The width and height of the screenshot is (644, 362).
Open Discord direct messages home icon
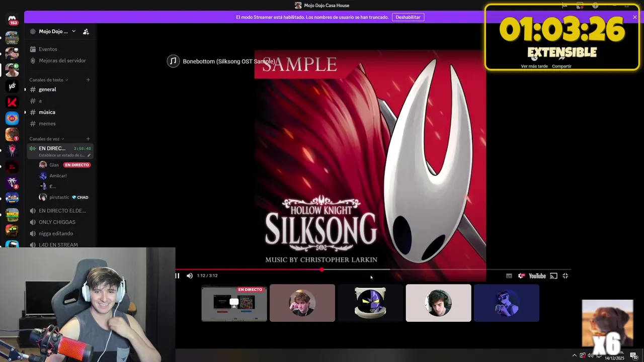[12, 19]
